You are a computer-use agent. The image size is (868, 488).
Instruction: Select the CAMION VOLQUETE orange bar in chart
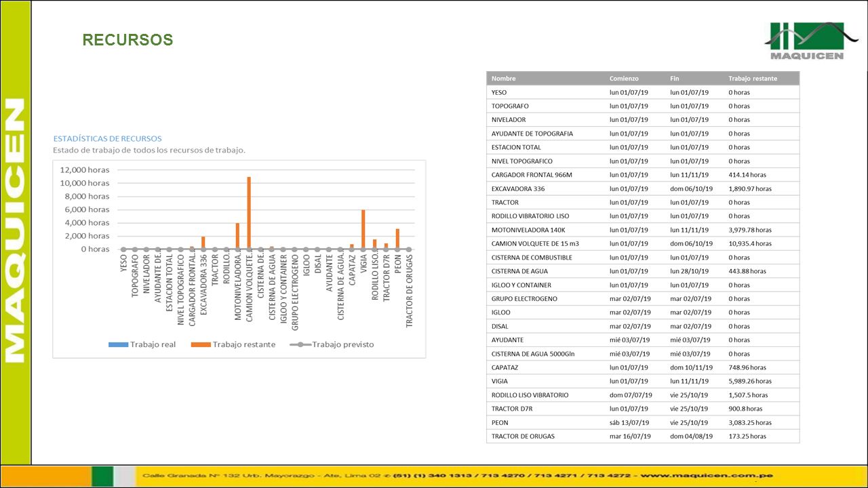tap(249, 213)
